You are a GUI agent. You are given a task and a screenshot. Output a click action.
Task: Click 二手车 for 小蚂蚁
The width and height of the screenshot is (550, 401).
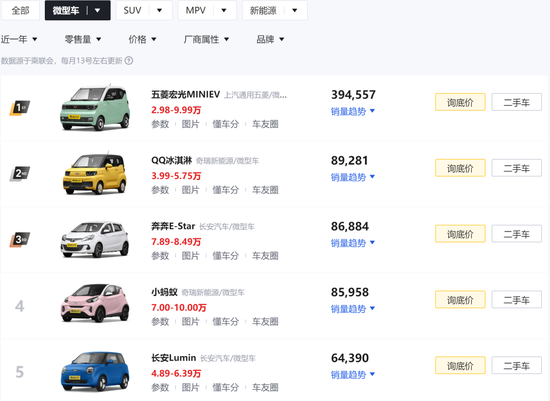[517, 300]
